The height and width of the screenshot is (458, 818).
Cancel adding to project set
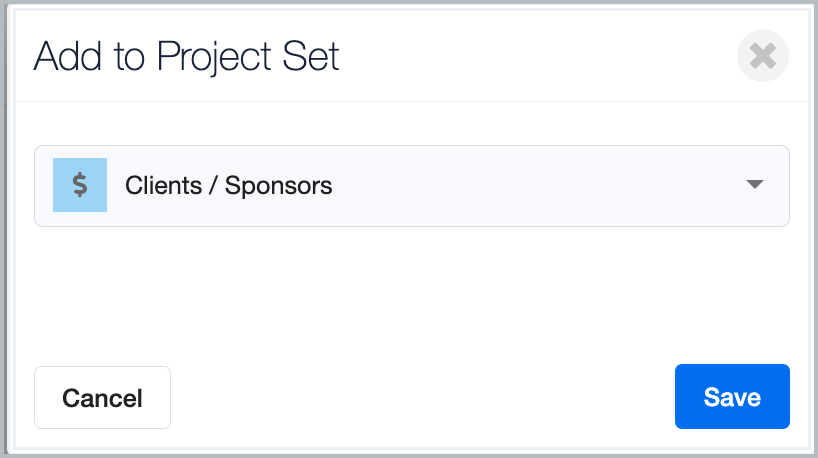click(102, 397)
